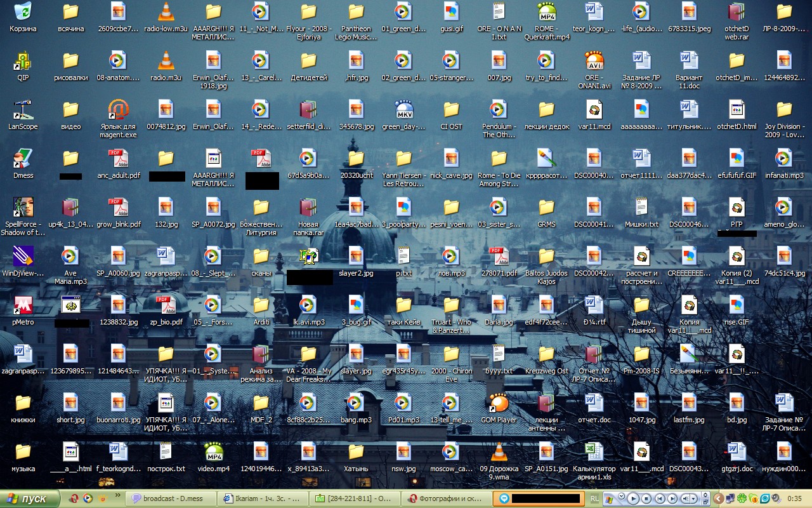This screenshot has height=508, width=812.
Task: Click Opera icon in quick launch
Action: (74, 498)
